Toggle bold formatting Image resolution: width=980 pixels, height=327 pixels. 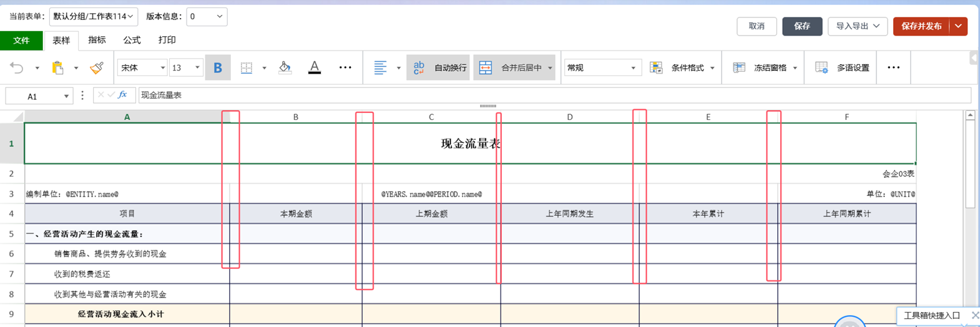coord(218,67)
